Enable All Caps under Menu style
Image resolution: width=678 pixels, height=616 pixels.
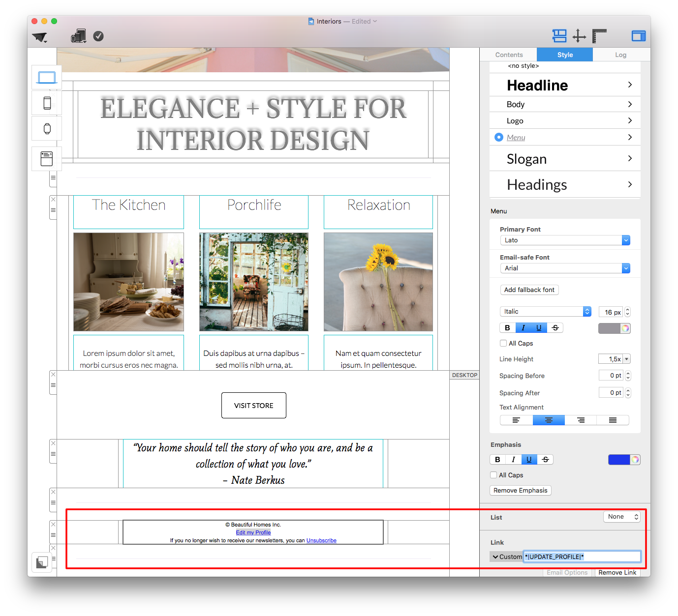(503, 343)
